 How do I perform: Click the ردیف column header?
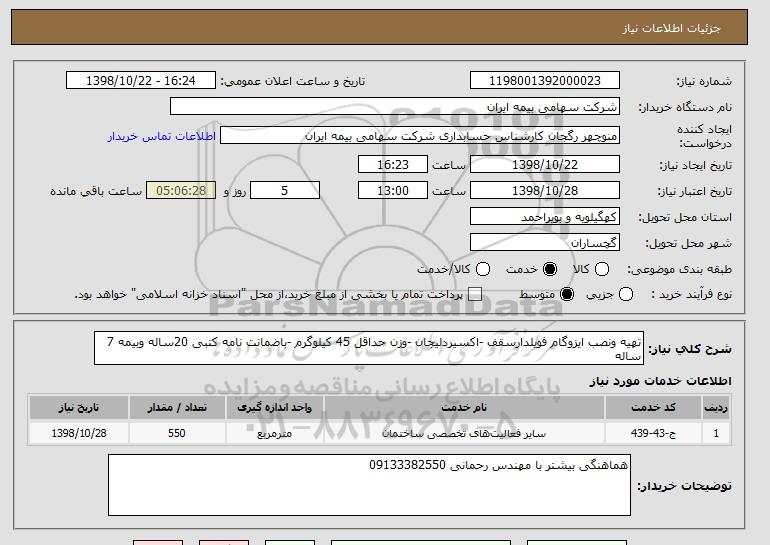716,408
